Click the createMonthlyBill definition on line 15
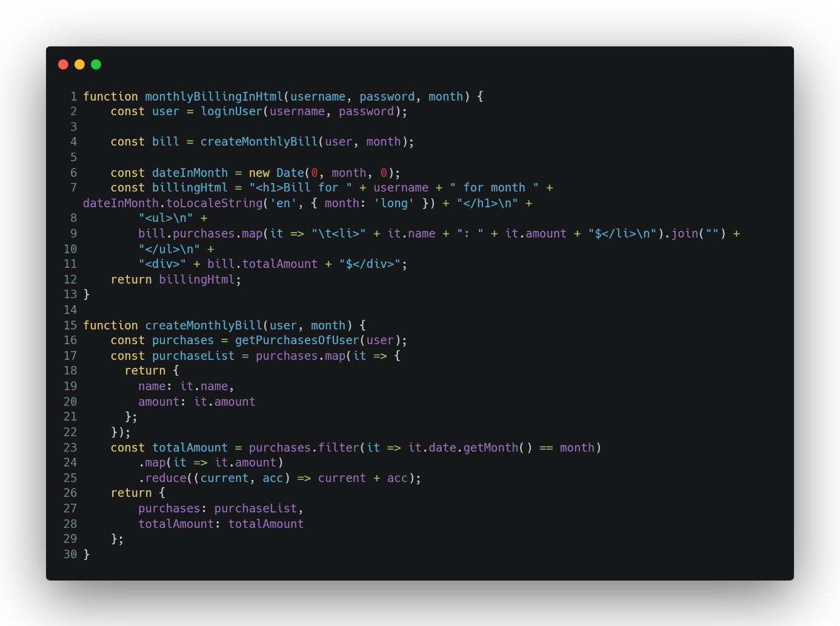The height and width of the screenshot is (626, 840). tap(204, 326)
